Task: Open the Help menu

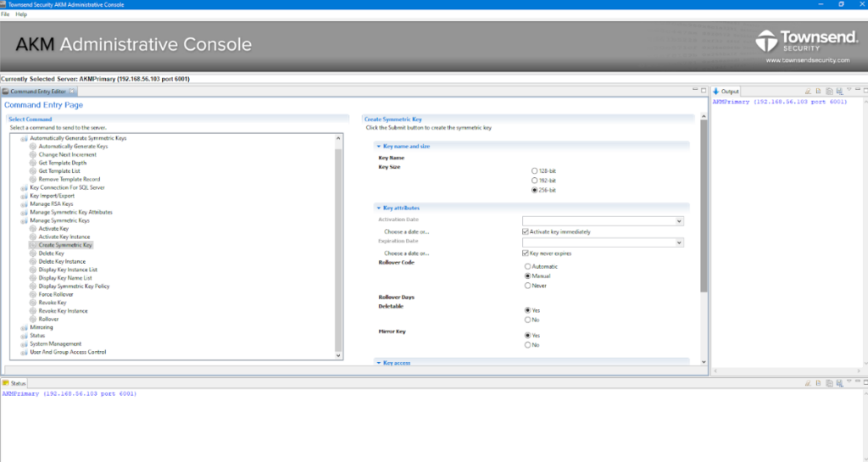Action: coord(21,14)
